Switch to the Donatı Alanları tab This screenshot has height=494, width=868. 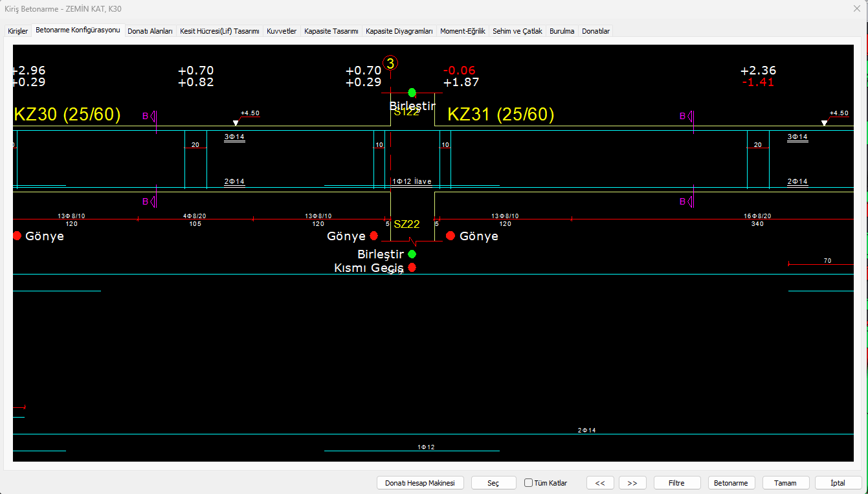150,31
